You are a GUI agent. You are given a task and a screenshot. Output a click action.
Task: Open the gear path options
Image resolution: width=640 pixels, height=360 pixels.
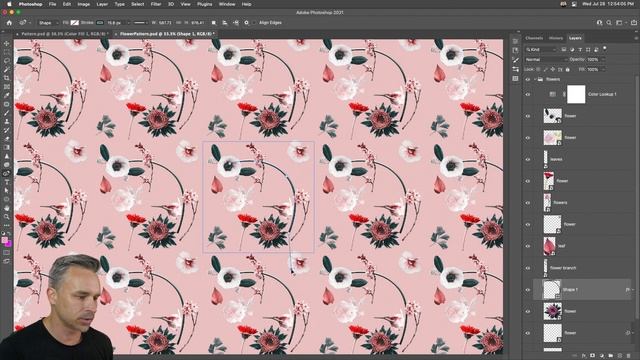tap(247, 23)
